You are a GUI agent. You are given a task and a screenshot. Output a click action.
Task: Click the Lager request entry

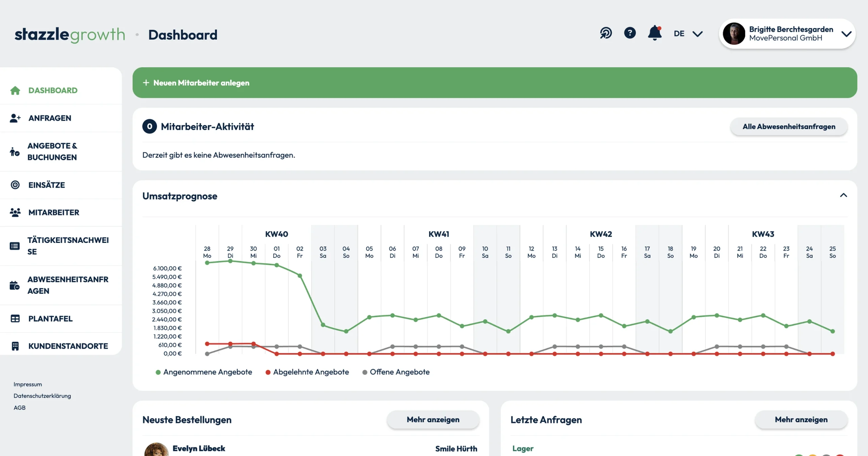[x=523, y=449]
